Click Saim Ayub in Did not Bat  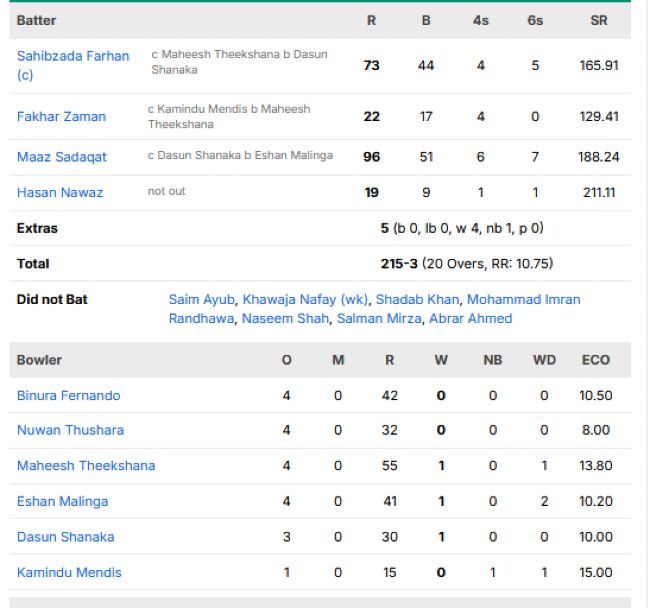click(201, 299)
